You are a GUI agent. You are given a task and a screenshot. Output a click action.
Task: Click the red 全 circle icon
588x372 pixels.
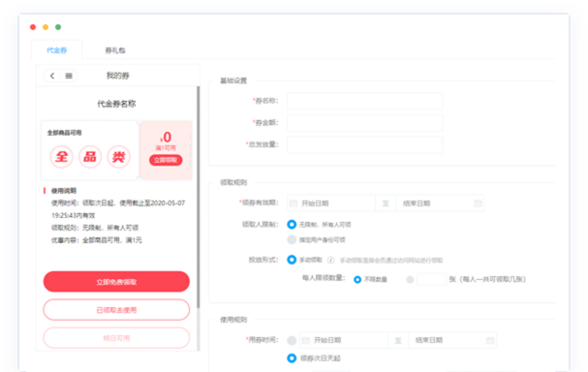61,157
